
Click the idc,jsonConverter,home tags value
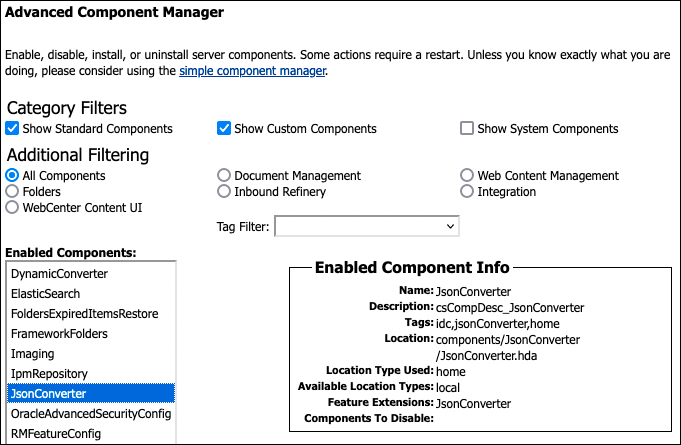coord(498,324)
